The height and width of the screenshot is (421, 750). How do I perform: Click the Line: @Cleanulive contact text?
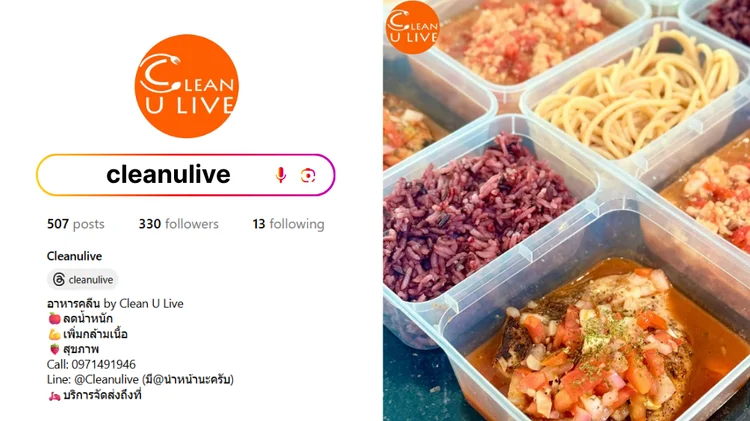coord(93,380)
